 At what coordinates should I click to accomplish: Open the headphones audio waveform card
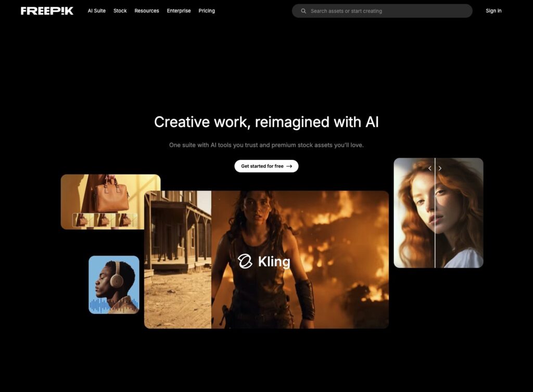pyautogui.click(x=114, y=285)
